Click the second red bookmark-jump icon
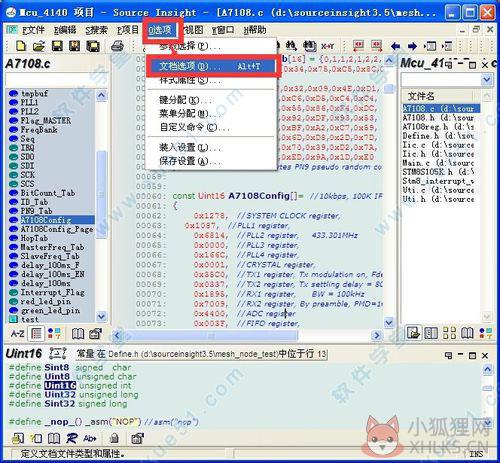 pos(377,46)
